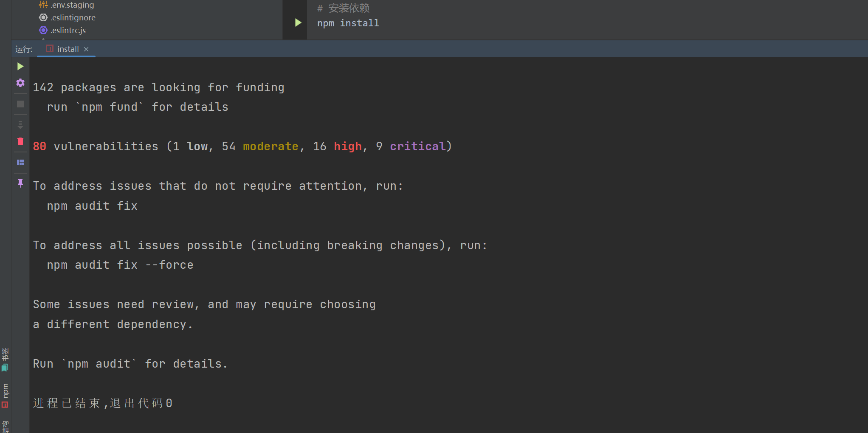Click 'npm audit fix --force' output line

tap(120, 265)
